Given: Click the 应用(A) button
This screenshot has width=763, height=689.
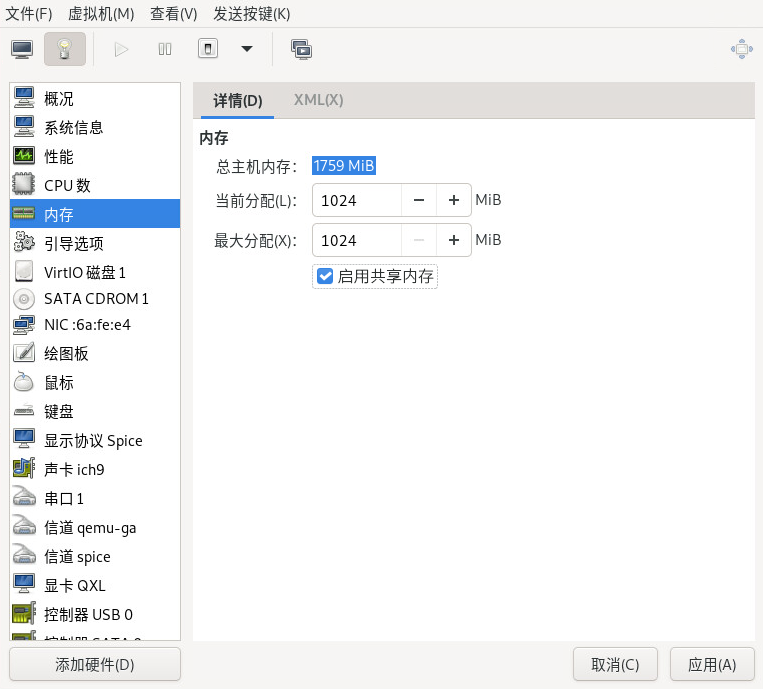Looking at the screenshot, I should click(712, 665).
